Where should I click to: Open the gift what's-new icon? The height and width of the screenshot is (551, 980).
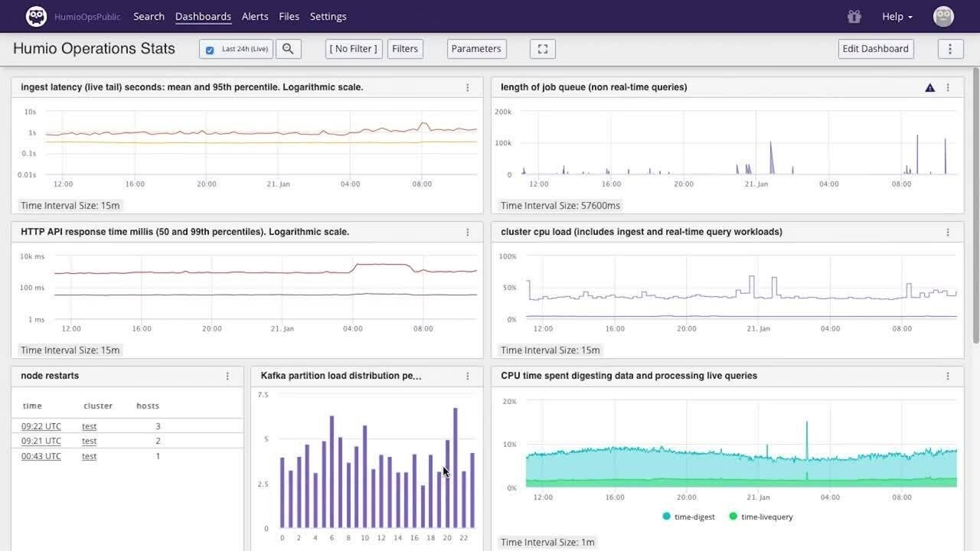854,16
